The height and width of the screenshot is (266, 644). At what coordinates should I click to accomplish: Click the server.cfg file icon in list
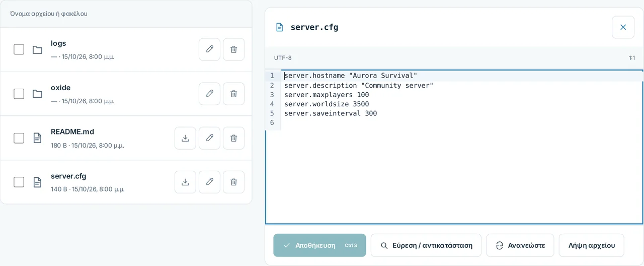pos(37,182)
